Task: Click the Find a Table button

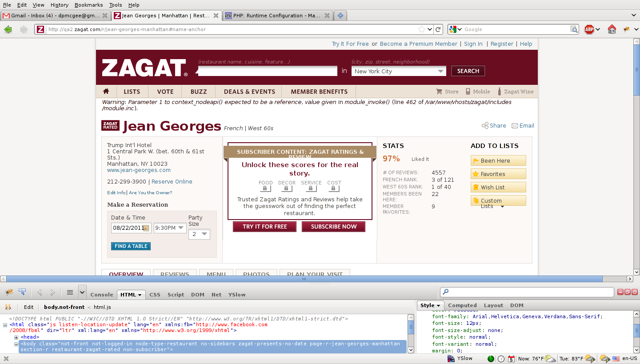Action: tap(131, 246)
